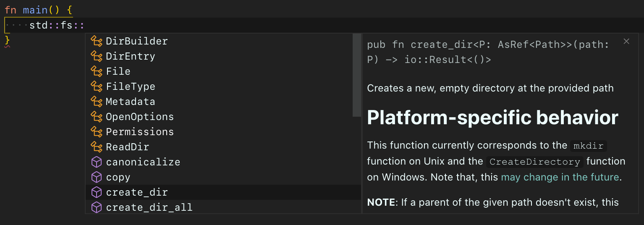Click the struct icon beside DirEntry
The height and width of the screenshot is (225, 644).
97,56
